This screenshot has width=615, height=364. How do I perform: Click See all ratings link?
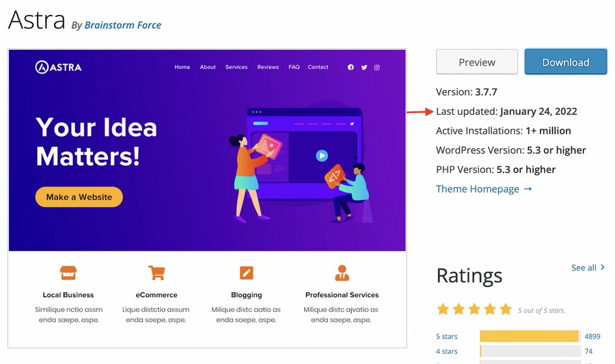coord(588,268)
